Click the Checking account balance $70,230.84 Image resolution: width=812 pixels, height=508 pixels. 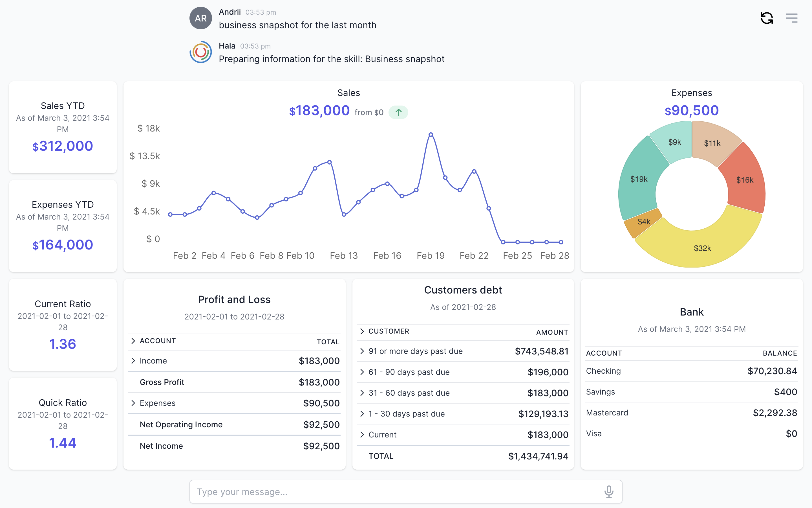pos(772,371)
